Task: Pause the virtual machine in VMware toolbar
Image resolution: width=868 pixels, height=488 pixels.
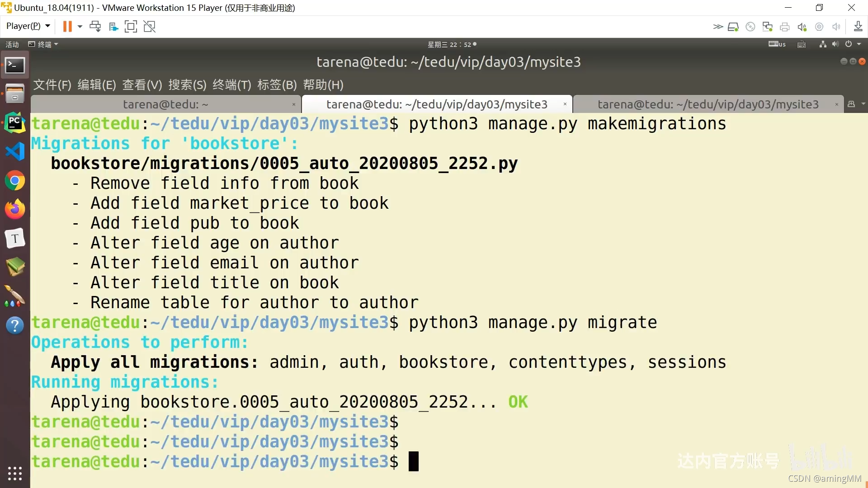Action: [67, 27]
